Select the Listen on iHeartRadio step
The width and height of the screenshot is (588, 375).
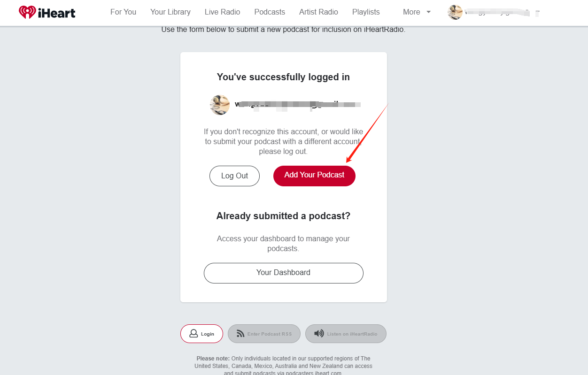coord(346,334)
